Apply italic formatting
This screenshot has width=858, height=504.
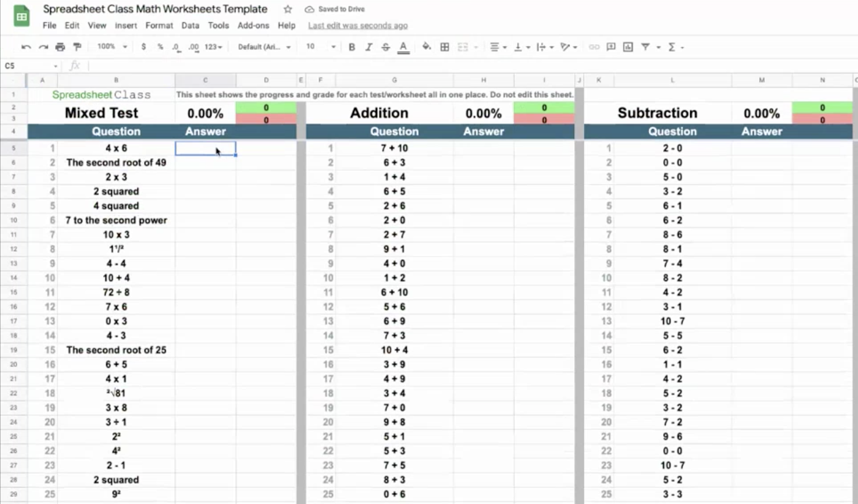[x=369, y=47]
